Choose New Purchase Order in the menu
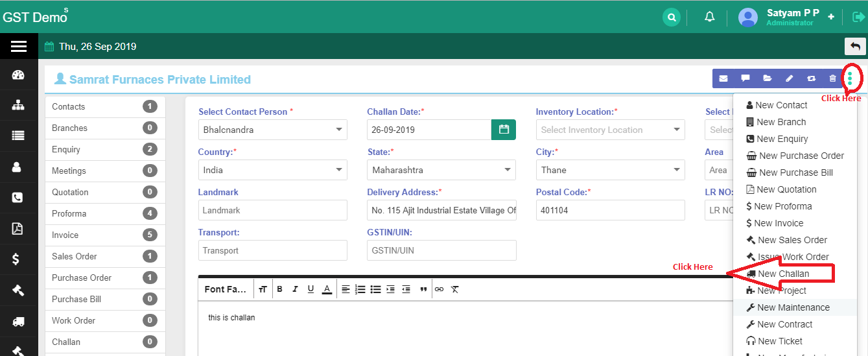 coord(795,156)
